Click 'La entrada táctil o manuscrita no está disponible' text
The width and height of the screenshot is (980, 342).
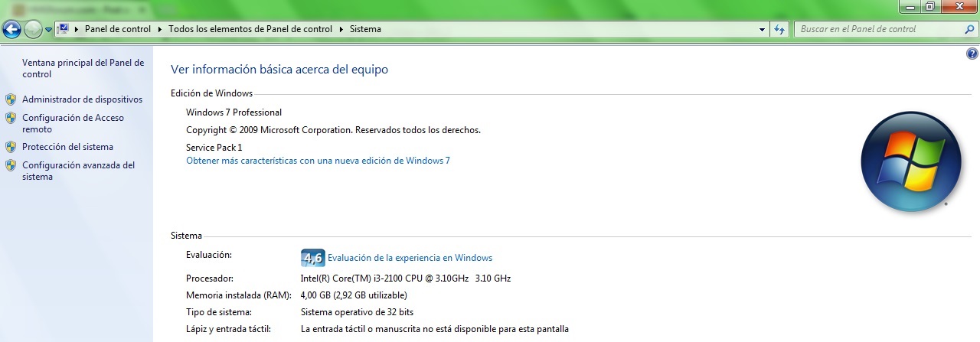pos(435,329)
